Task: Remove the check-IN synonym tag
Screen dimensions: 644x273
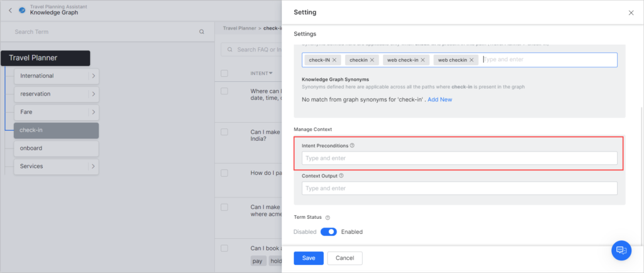Action: (x=335, y=60)
